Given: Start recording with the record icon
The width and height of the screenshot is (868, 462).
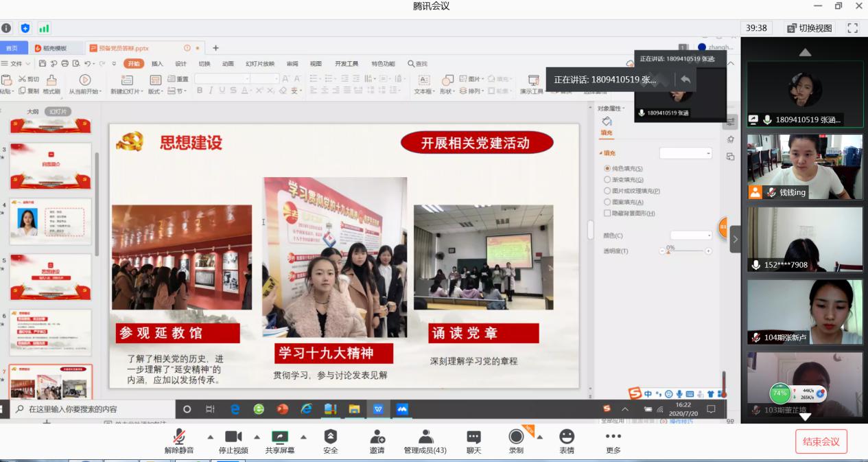Looking at the screenshot, I should point(516,437).
